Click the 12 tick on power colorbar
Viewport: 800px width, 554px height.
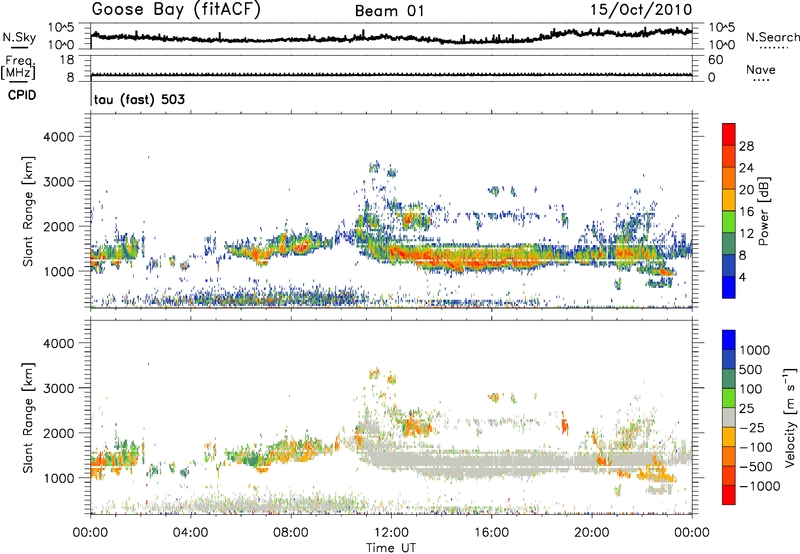(746, 233)
